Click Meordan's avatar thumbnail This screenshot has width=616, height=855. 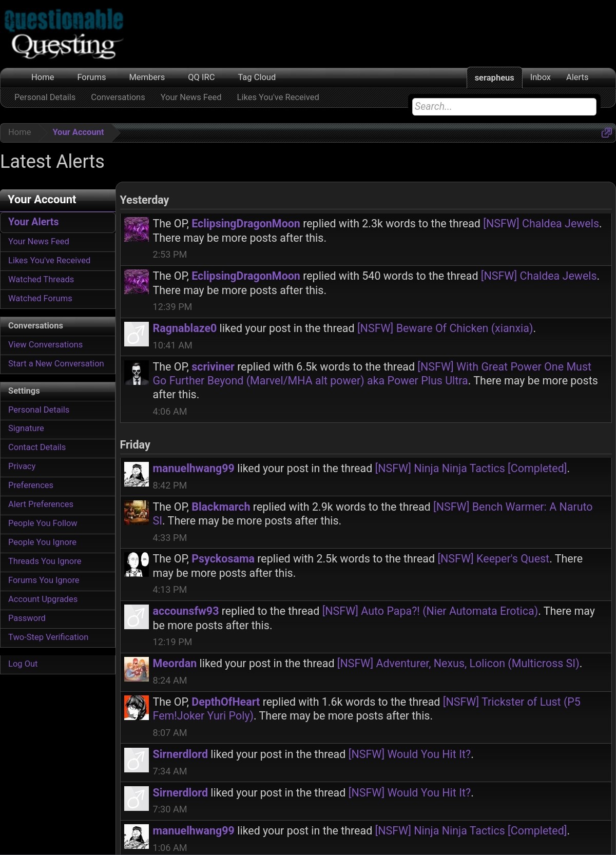[x=137, y=670]
